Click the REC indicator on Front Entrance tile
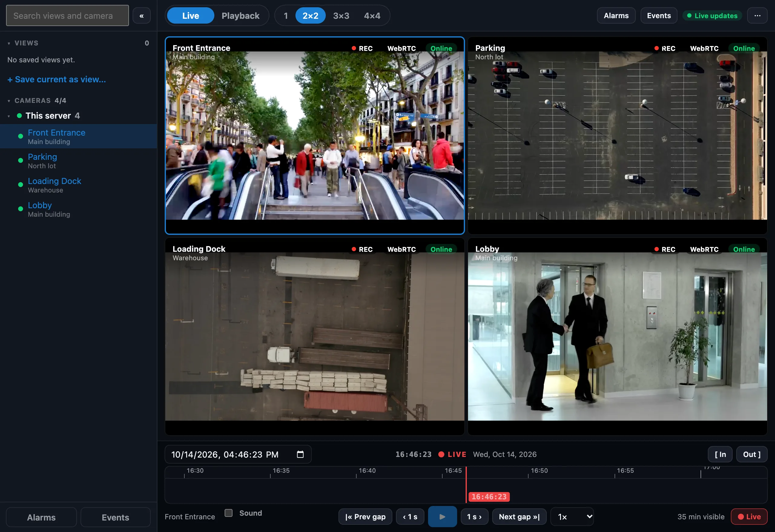The image size is (775, 532). [x=362, y=48]
